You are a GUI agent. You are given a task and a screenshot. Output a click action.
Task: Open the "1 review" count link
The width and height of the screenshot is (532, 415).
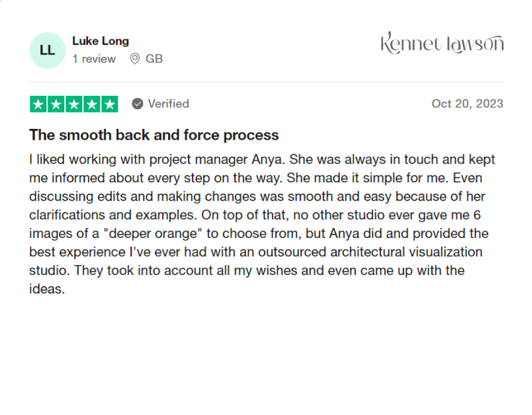pos(94,59)
